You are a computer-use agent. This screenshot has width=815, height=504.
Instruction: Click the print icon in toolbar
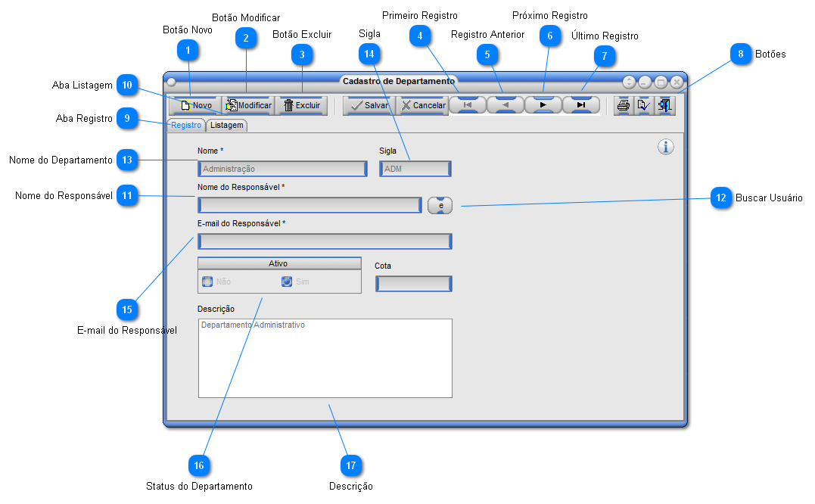[x=624, y=105]
